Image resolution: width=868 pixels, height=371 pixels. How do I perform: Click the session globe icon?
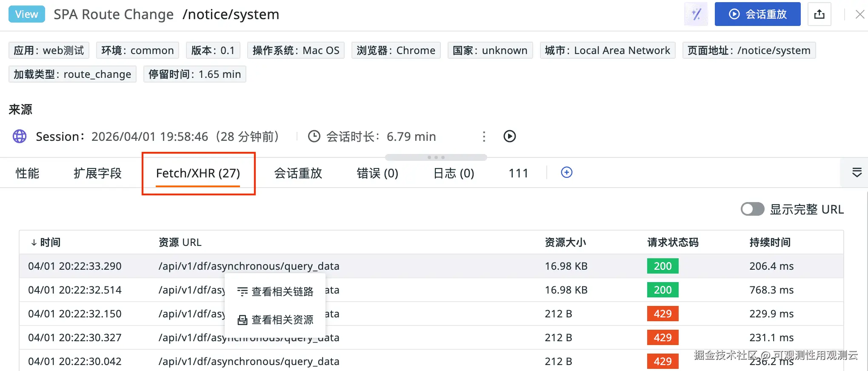[x=20, y=137]
